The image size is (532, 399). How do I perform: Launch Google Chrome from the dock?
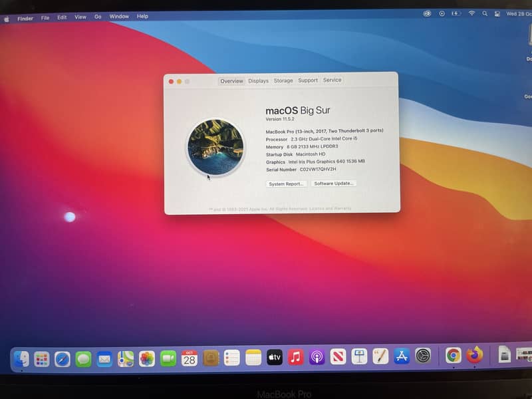point(454,356)
